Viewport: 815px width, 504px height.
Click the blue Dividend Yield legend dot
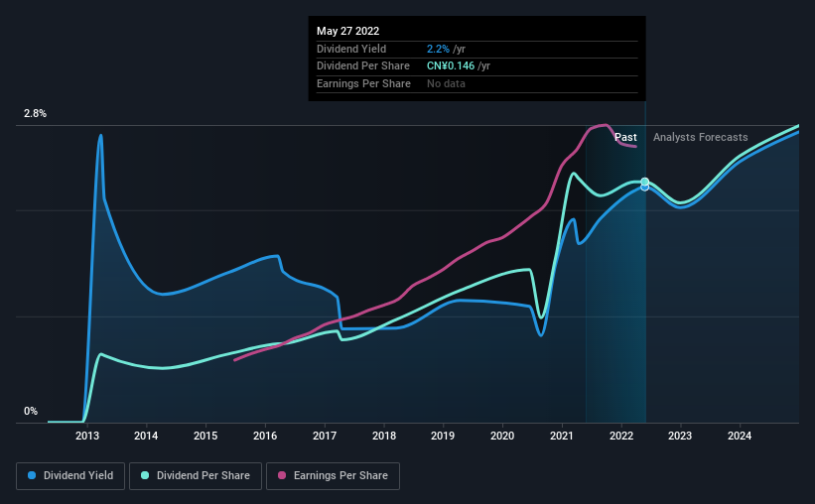coord(32,475)
